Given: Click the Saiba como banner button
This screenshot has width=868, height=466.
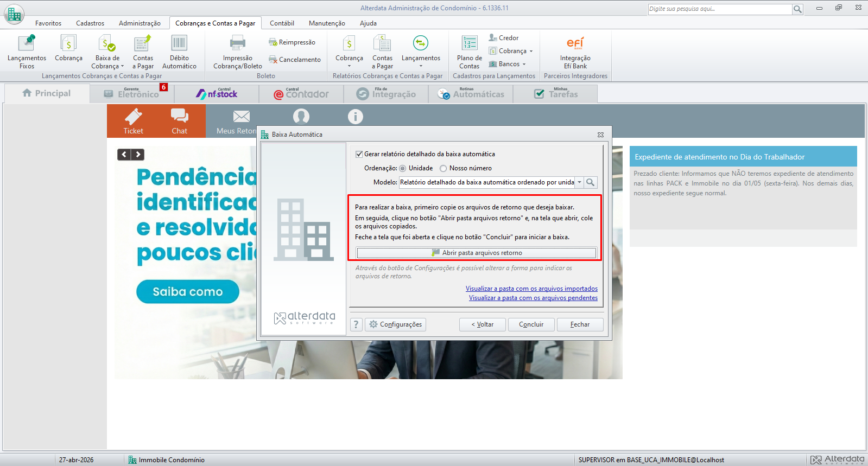Looking at the screenshot, I should 188,292.
